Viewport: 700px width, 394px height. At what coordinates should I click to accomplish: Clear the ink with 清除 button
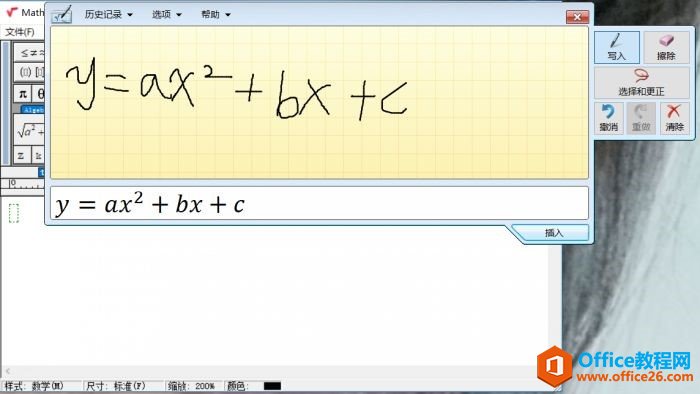tap(674, 118)
